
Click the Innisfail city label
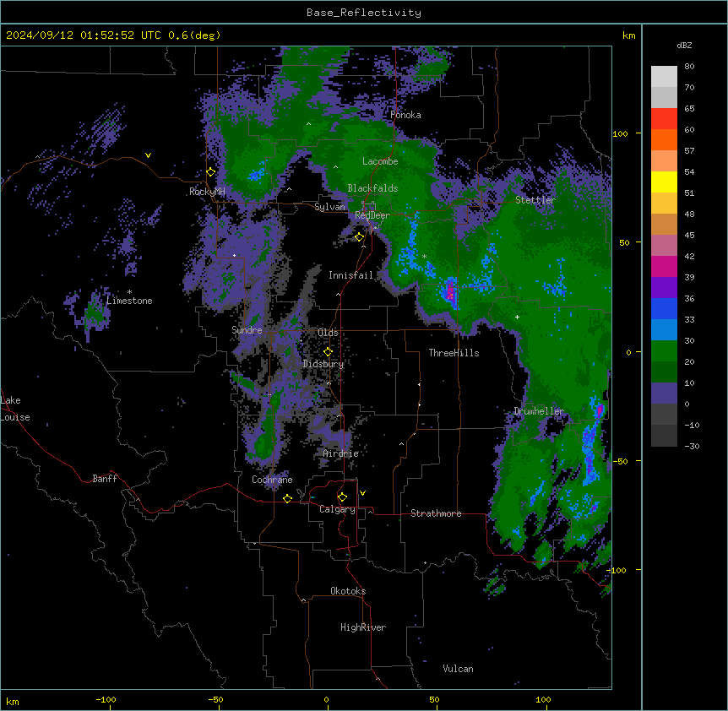tap(351, 275)
